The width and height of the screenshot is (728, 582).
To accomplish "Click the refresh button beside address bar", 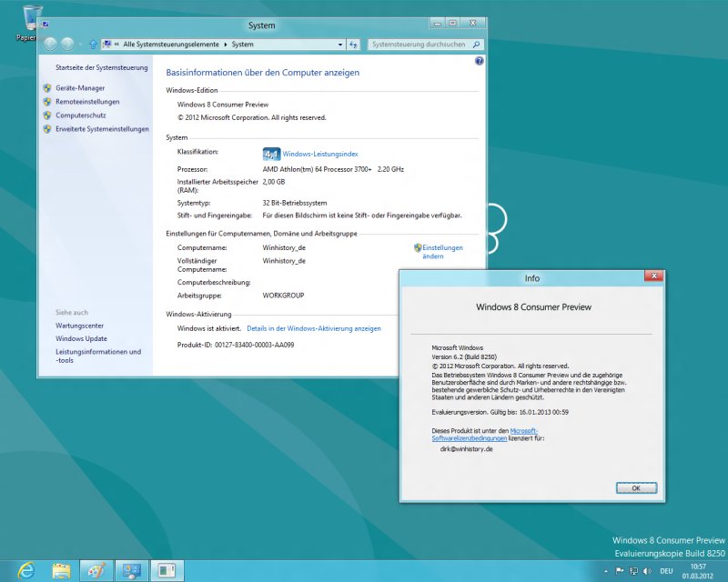I will pos(353,45).
